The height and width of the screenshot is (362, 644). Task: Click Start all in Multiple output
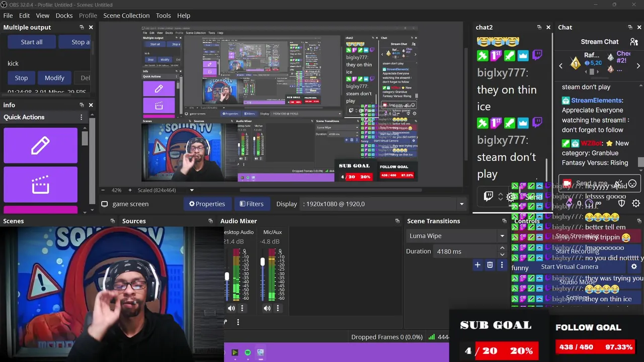[x=32, y=42]
